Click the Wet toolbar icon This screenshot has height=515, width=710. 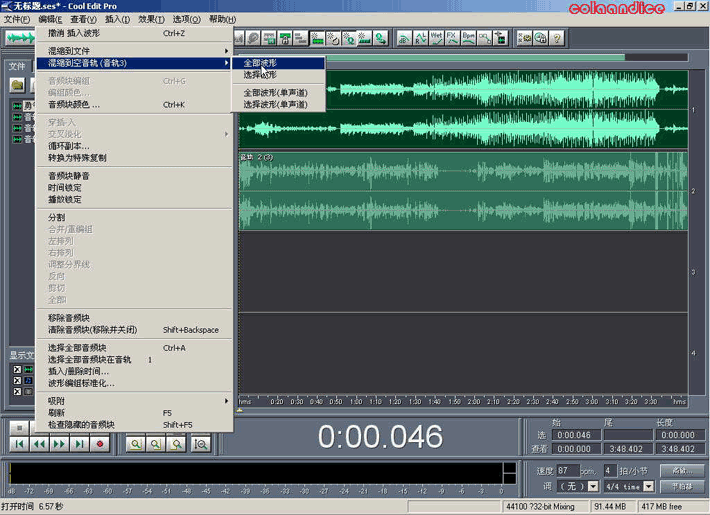point(436,38)
